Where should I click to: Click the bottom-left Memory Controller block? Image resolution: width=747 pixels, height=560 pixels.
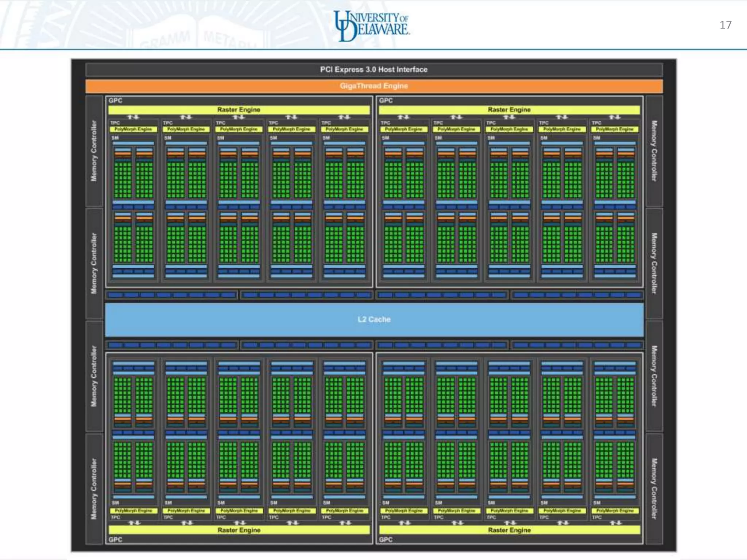94,489
